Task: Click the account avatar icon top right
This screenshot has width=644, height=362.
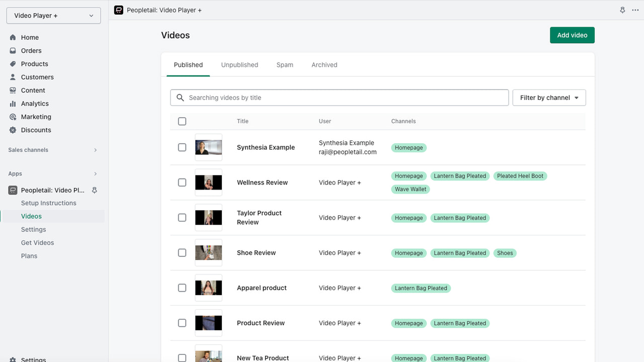Action: 622,10
